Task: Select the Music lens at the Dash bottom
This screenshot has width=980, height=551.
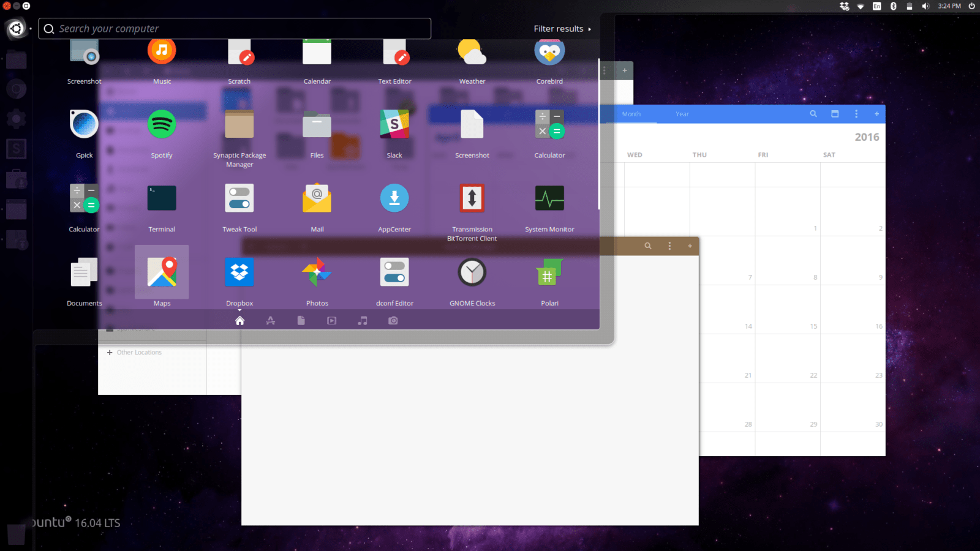Action: pos(362,320)
